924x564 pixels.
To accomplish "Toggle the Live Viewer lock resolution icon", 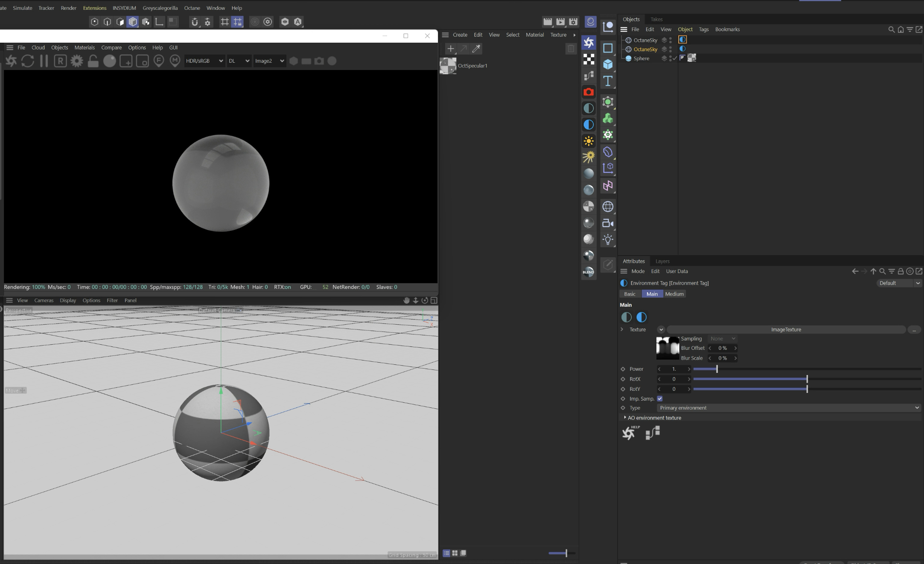I will coord(93,61).
